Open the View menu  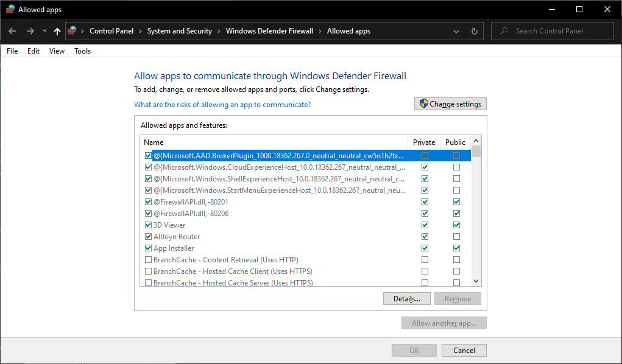[57, 51]
